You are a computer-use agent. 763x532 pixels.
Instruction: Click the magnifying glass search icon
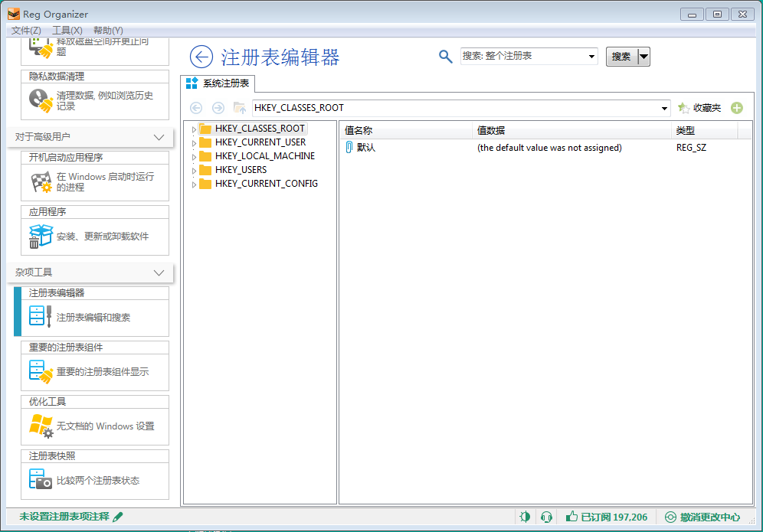[445, 56]
